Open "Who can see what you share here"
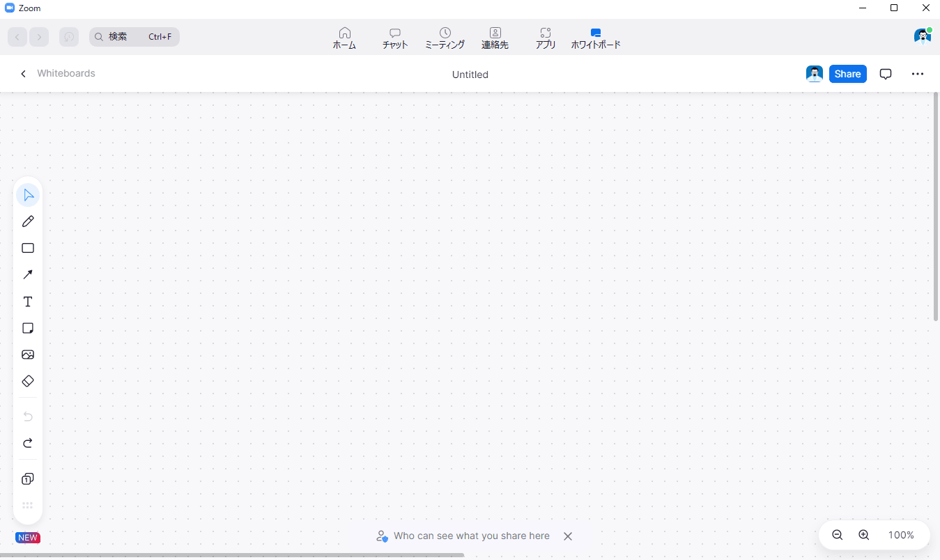940x560 pixels. pos(472,536)
